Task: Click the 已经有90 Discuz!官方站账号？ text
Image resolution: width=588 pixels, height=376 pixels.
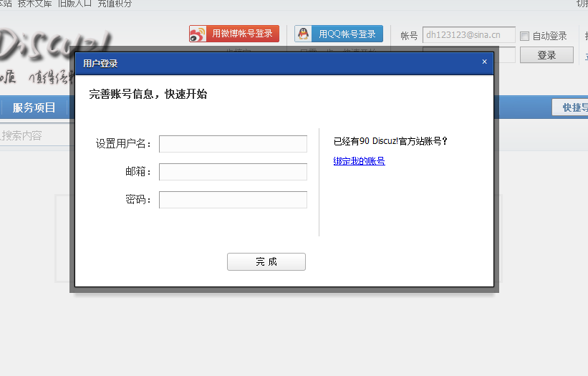Action: (390, 141)
